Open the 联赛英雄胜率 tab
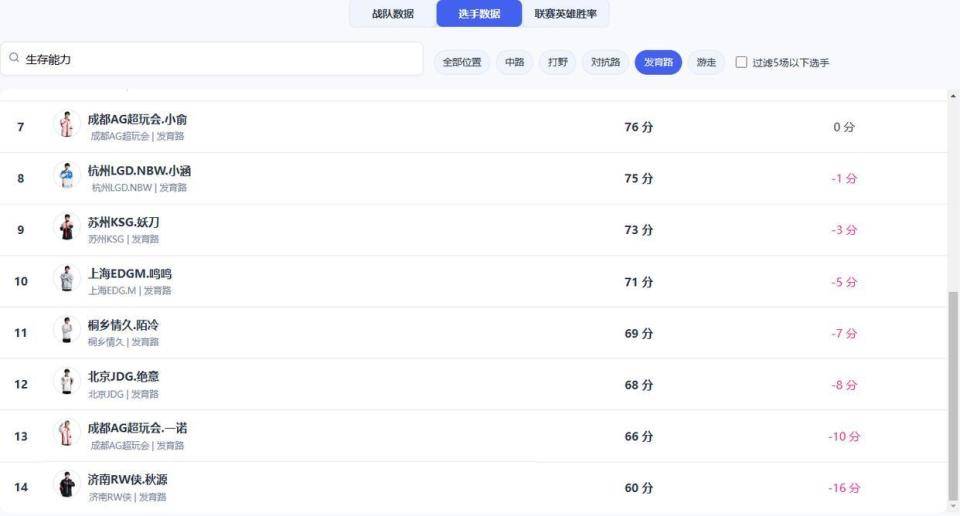Screen dimensions: 960x516 pyautogui.click(x=565, y=14)
